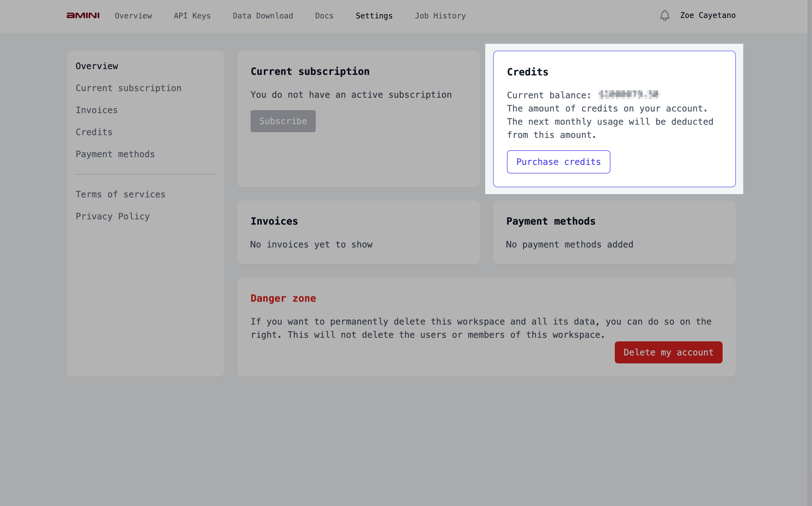
Task: Click the Invoices card heading
Action: [274, 221]
